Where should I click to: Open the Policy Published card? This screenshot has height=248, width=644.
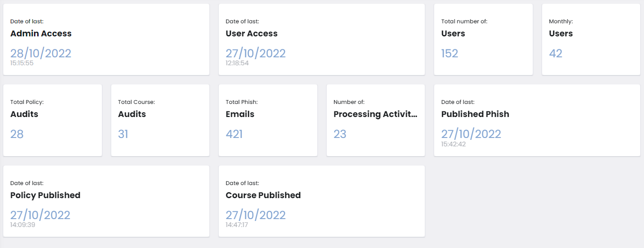click(106, 201)
